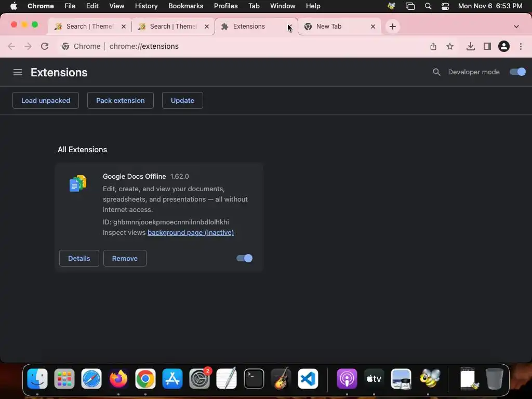532x399 pixels.
Task: Toggle the Chrome side panel icon
Action: point(487,46)
